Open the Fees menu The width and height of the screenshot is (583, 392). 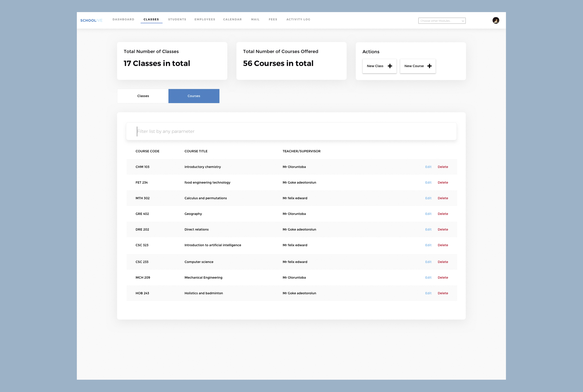pos(273,20)
